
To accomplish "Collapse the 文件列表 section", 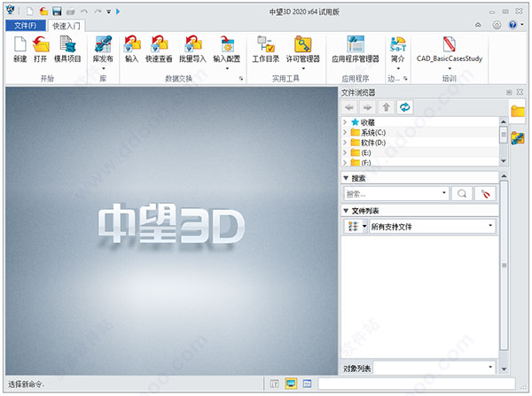I will coord(346,211).
